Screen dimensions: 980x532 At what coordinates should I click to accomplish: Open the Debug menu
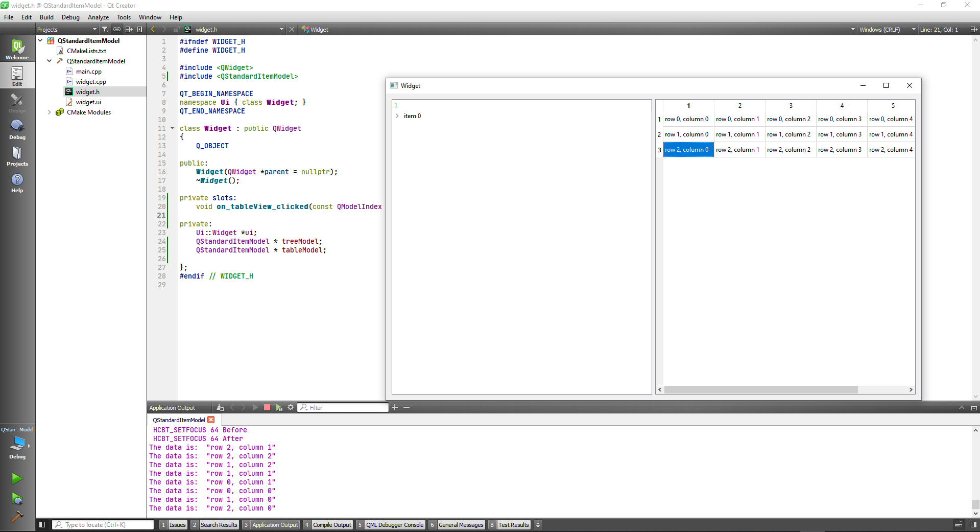click(x=70, y=17)
